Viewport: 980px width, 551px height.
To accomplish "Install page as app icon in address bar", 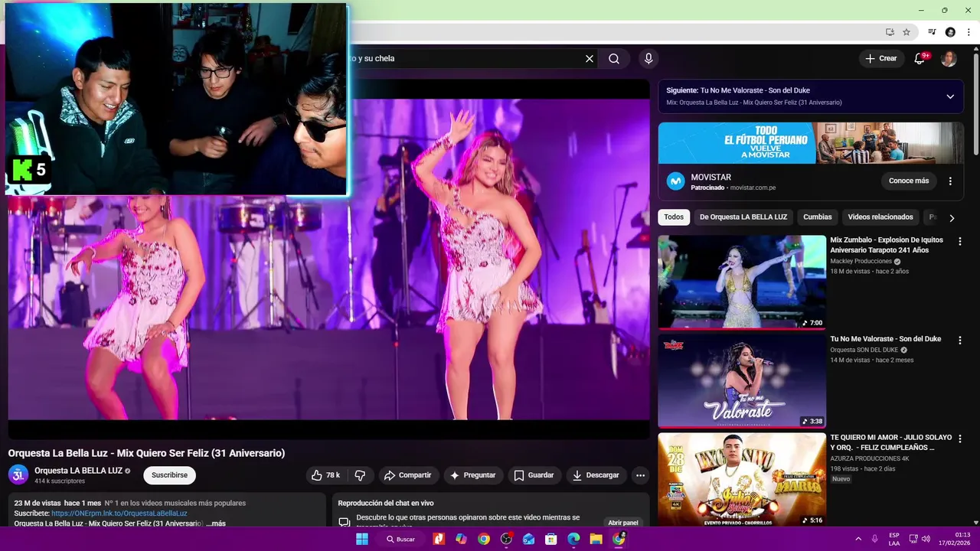I will (x=890, y=32).
